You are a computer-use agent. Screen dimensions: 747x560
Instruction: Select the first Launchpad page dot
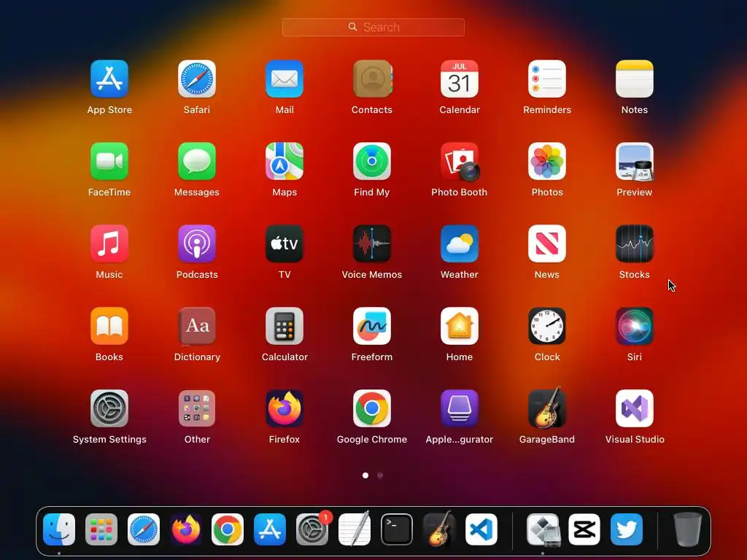click(365, 475)
